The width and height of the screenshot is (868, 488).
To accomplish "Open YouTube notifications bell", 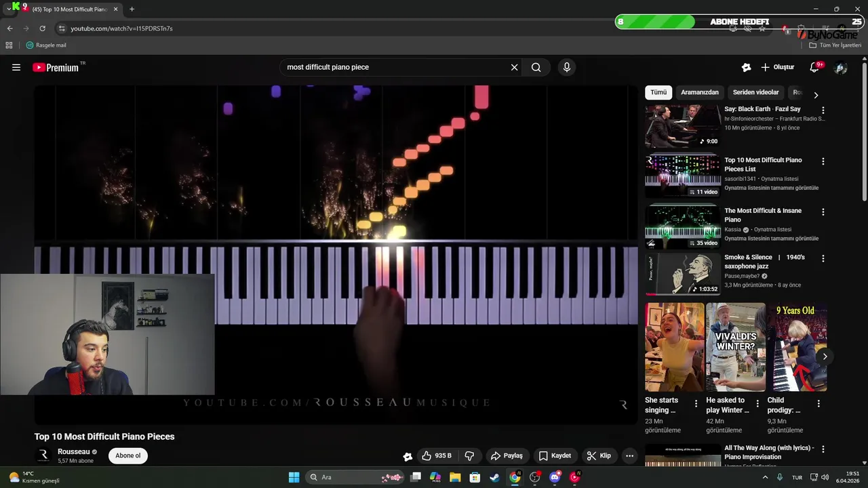I will 814,67.
